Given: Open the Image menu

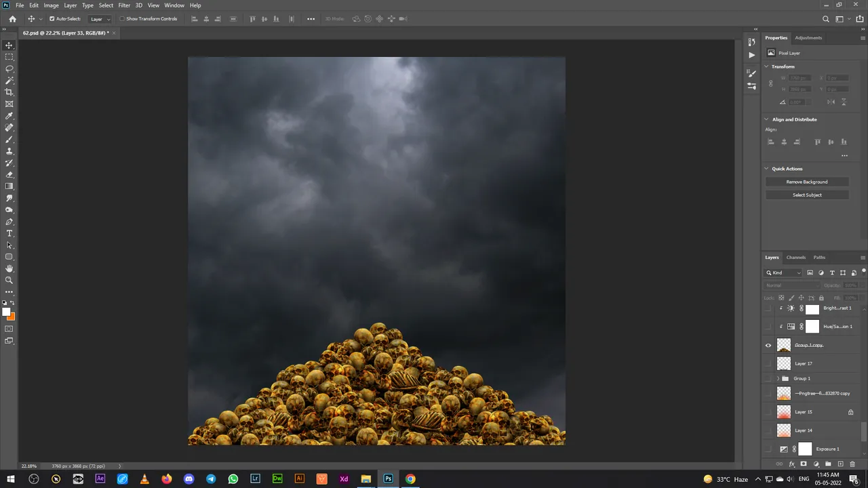Looking at the screenshot, I should point(52,5).
